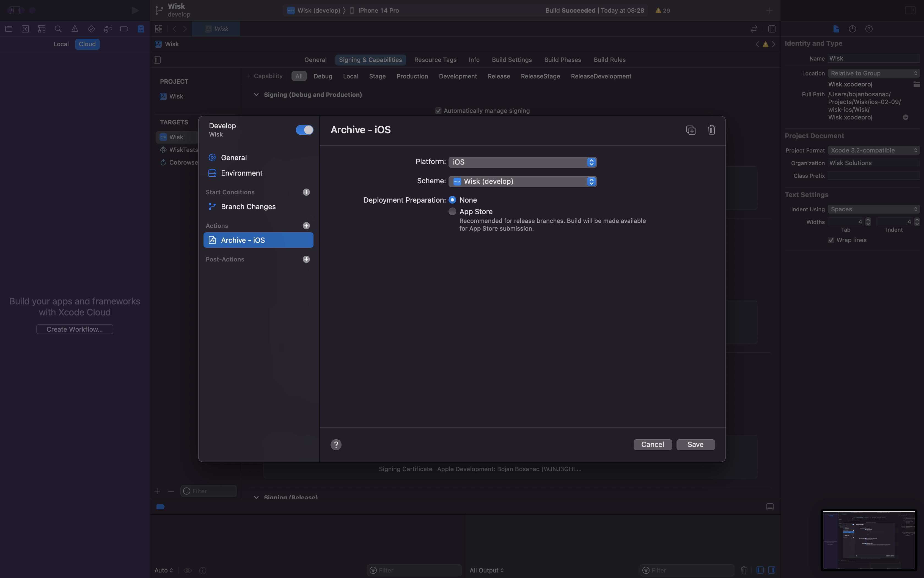Select App Store deployment preparation
924x578 pixels.
(452, 211)
